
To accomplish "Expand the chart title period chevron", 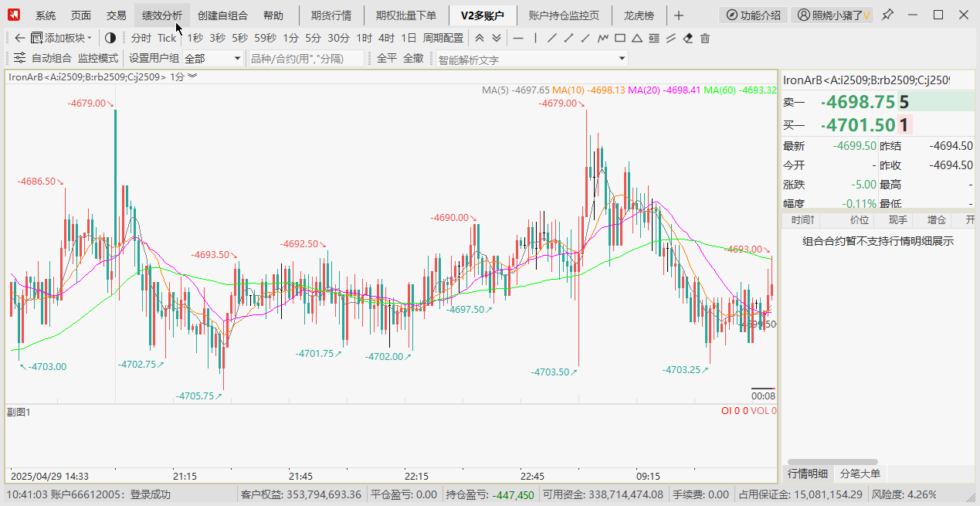I will tap(192, 76).
